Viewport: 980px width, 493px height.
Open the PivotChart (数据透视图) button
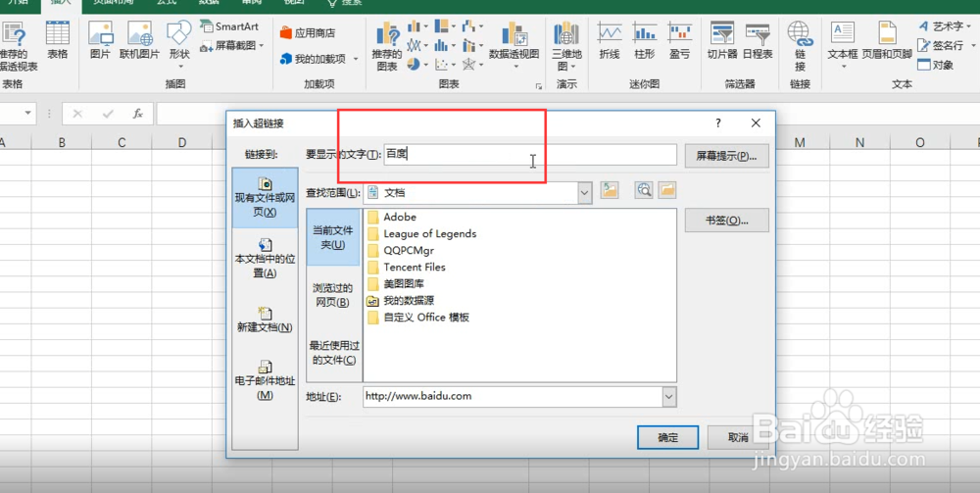[x=514, y=44]
